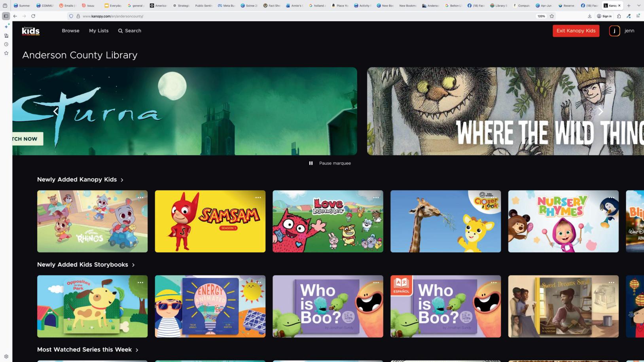644x362 pixels.
Task: Open AI chatbot sparkle icon in sidebar
Action: pos(6,27)
